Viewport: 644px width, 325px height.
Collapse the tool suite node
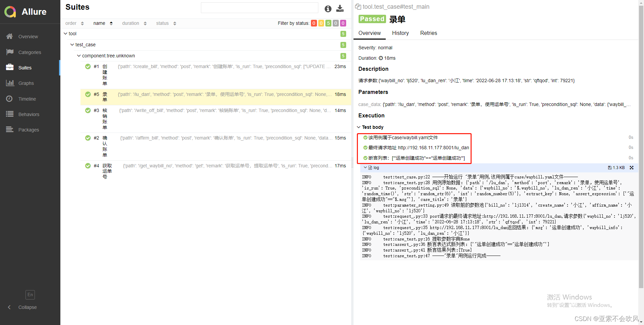[x=65, y=34]
